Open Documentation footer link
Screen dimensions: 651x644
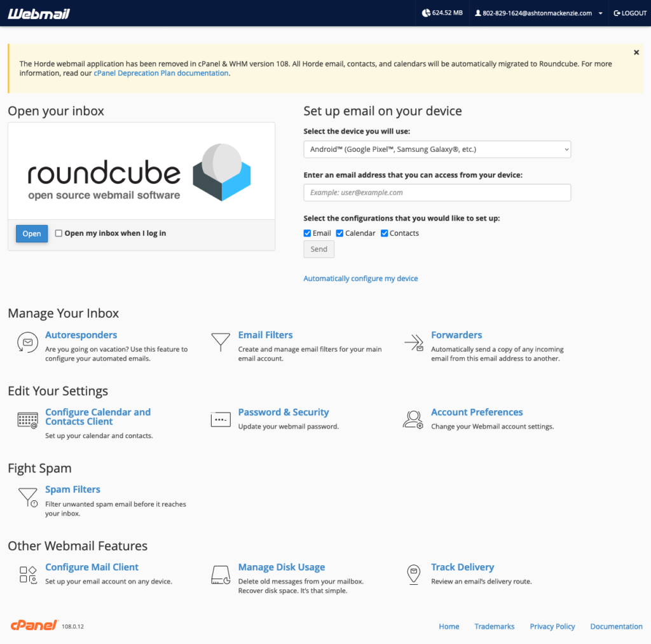[616, 627]
